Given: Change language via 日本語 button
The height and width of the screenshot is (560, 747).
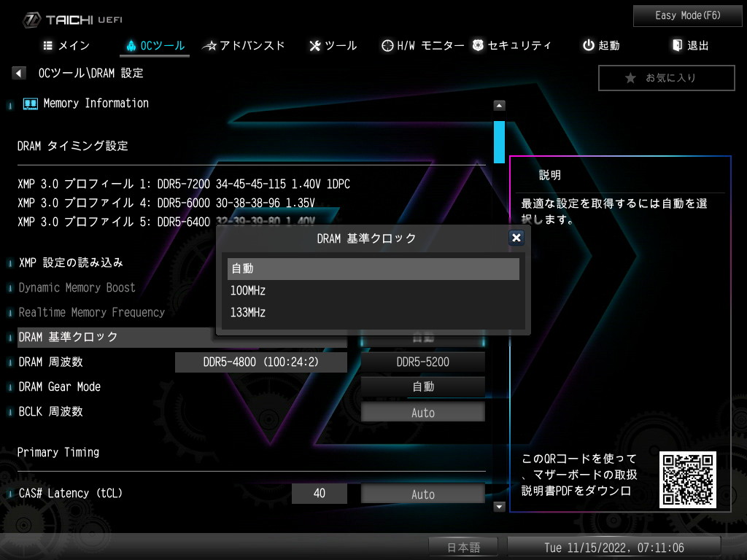Looking at the screenshot, I should click(463, 547).
